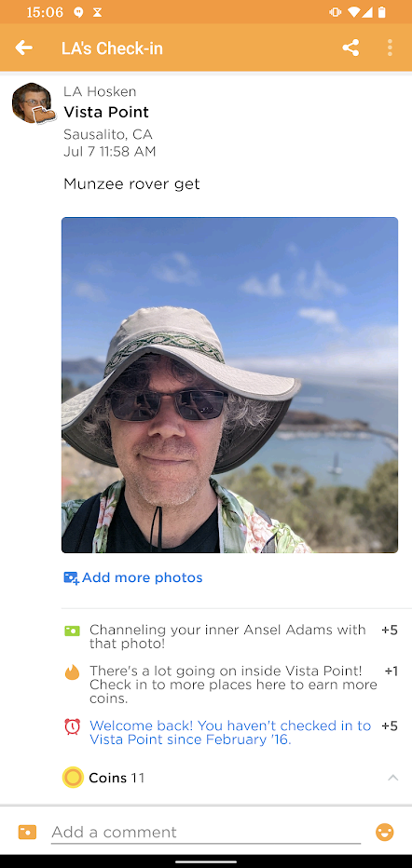
Task: Open the Ansel Adams photo bonus row
Action: (x=230, y=637)
